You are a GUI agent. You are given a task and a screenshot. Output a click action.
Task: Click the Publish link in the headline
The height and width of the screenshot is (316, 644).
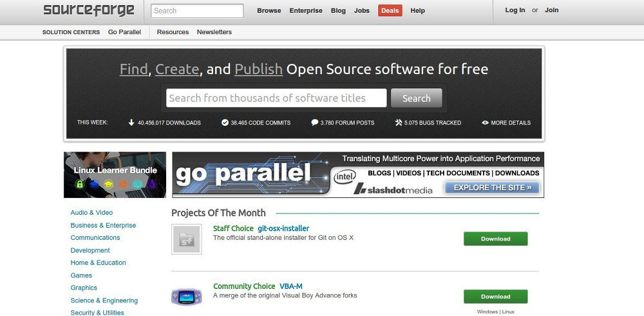[258, 69]
